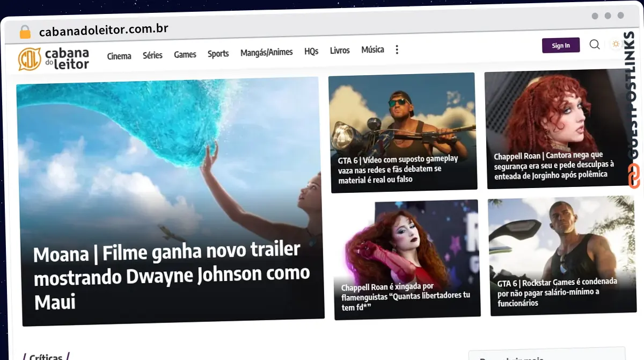The width and height of the screenshot is (644, 360).
Task: Open the search magnifier icon
Action: (595, 45)
